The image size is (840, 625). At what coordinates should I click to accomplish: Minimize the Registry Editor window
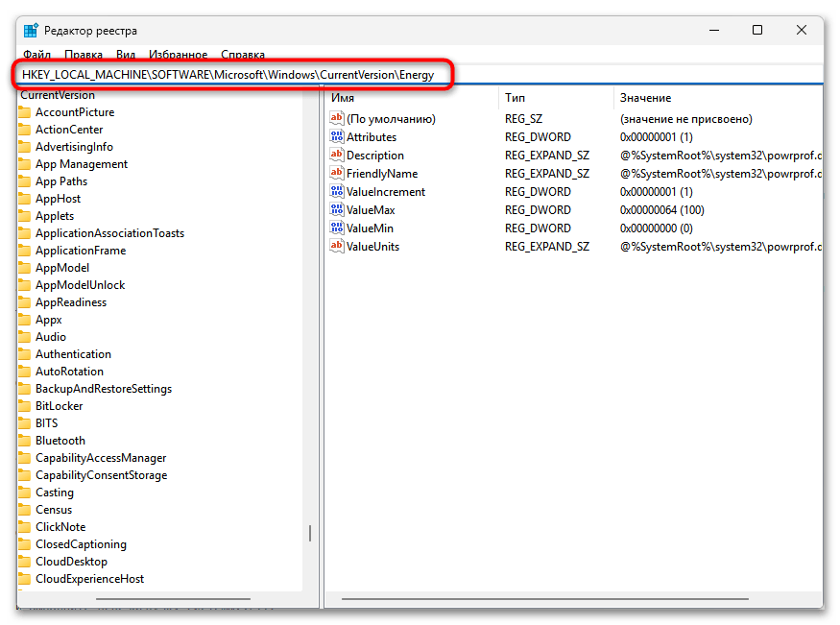pos(714,31)
